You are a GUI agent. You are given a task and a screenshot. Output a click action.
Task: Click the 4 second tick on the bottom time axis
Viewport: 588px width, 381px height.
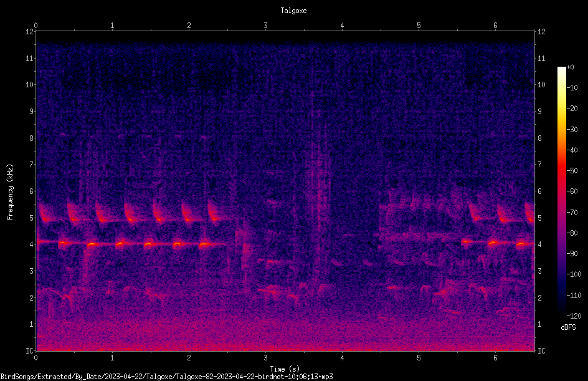click(343, 358)
